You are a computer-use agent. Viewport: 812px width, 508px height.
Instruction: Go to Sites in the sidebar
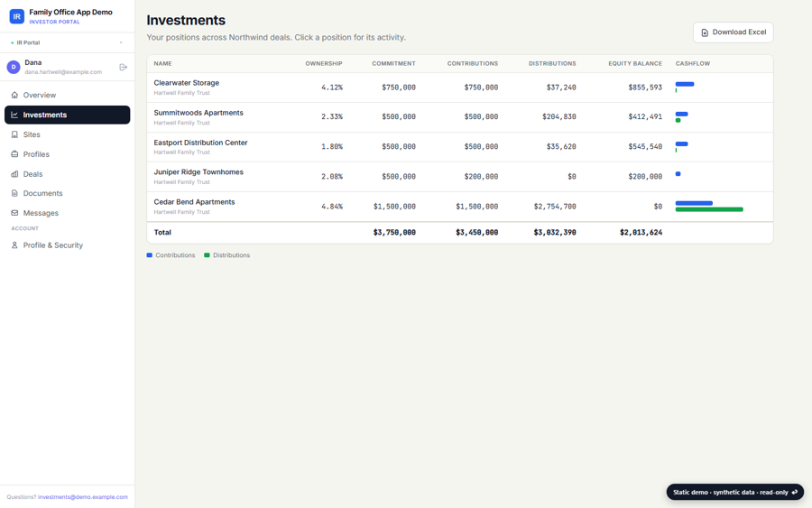click(68, 134)
